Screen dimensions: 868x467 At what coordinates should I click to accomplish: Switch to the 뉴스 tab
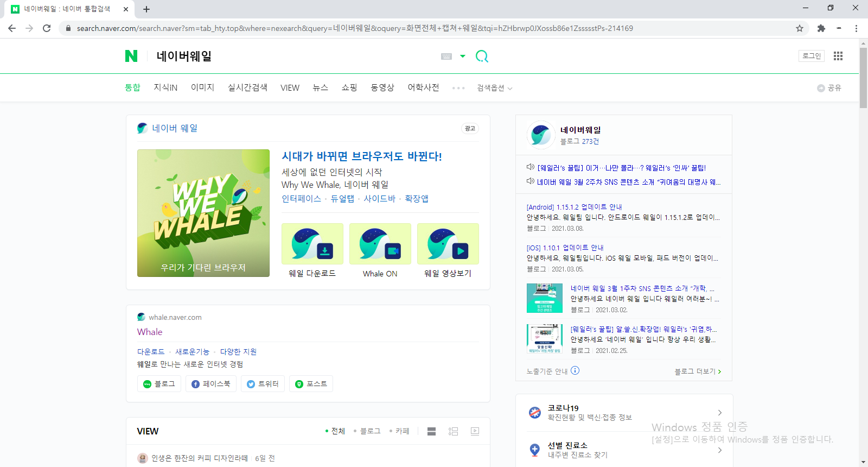click(320, 87)
